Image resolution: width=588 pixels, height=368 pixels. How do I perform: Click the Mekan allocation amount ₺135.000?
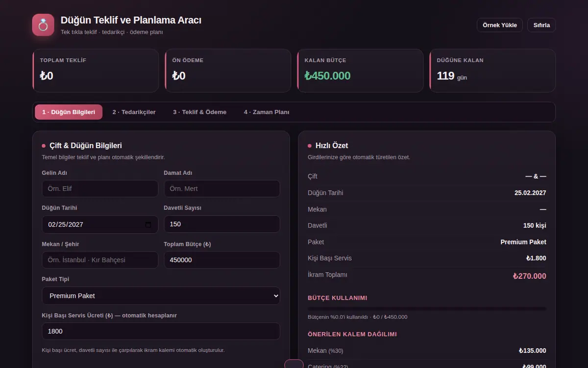click(x=533, y=351)
